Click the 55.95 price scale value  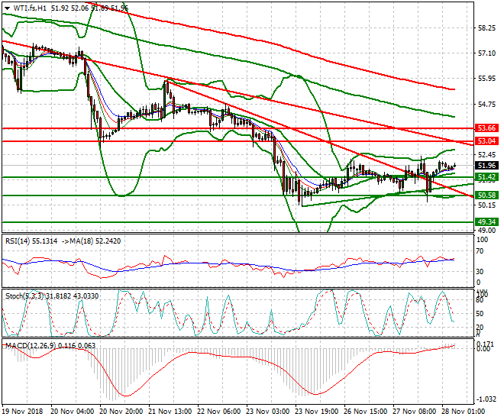click(486, 79)
